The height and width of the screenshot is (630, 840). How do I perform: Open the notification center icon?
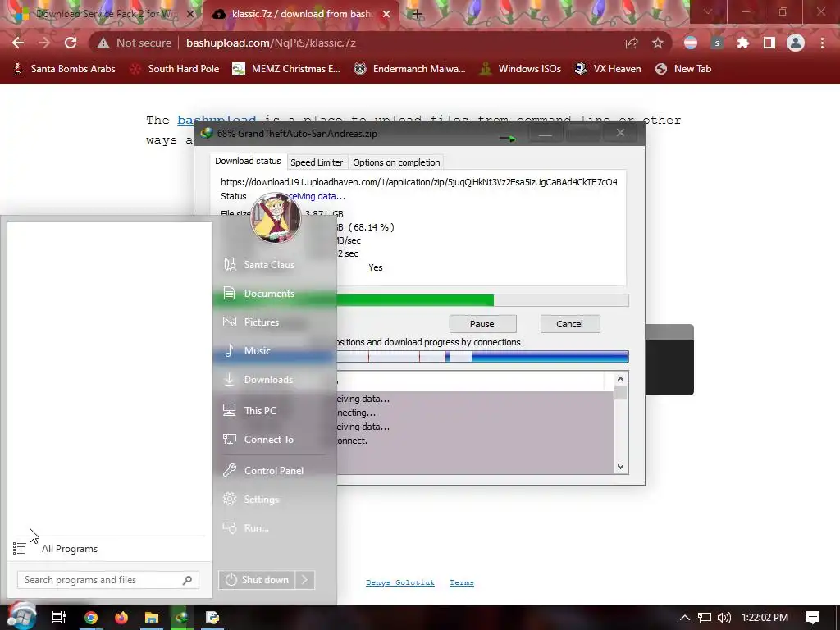coord(813,618)
